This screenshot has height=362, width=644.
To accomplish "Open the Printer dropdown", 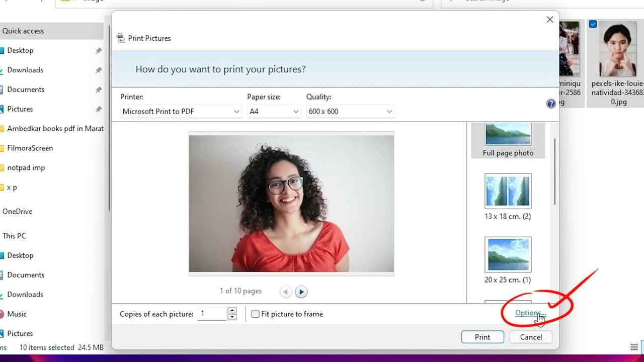I will point(181,111).
